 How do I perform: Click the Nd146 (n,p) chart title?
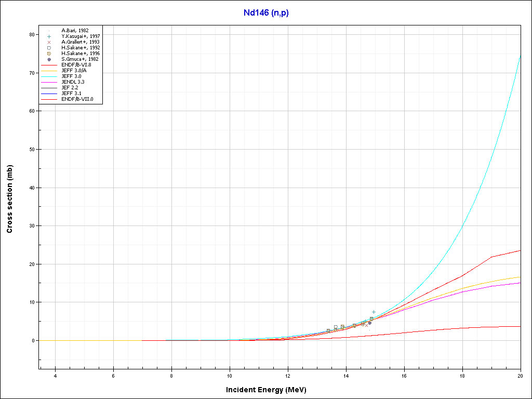click(x=266, y=13)
